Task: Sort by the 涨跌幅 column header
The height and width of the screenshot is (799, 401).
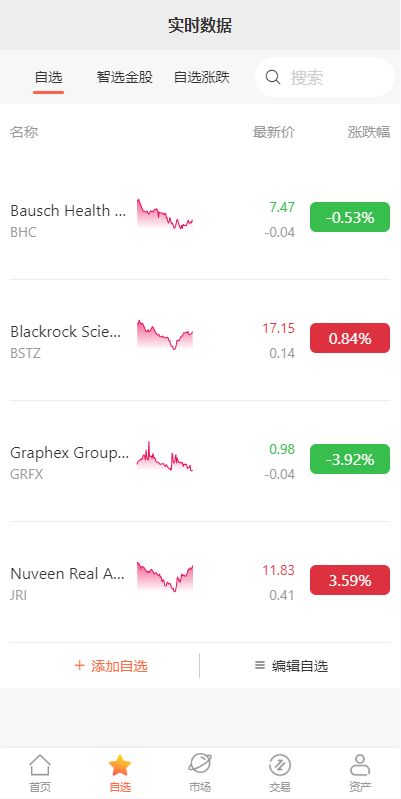Action: pos(369,132)
